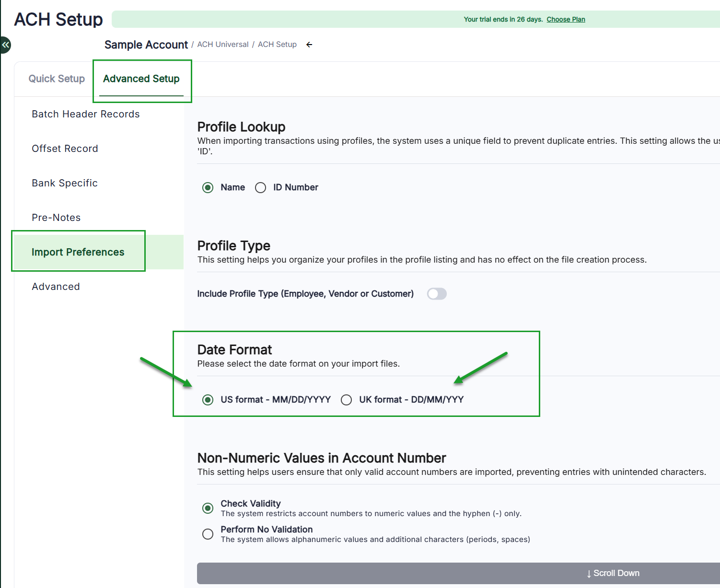The image size is (720, 588).
Task: Click the back arrow next to ACH Setup
Action: click(309, 45)
